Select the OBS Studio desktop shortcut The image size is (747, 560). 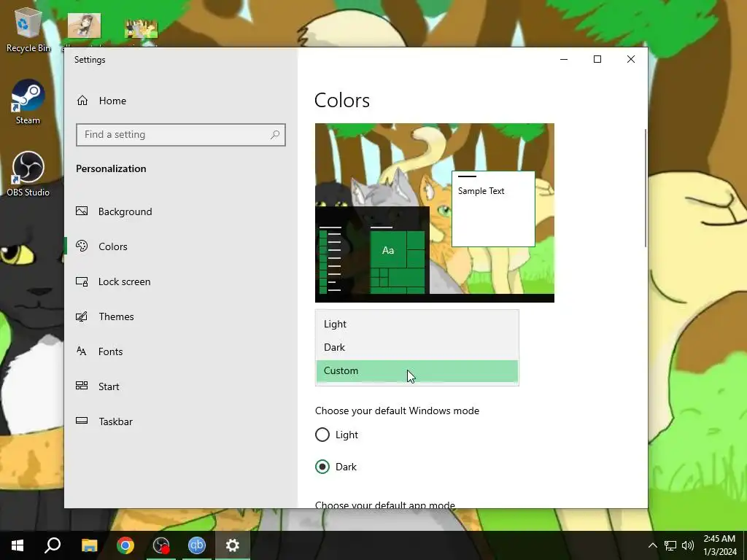click(x=28, y=174)
